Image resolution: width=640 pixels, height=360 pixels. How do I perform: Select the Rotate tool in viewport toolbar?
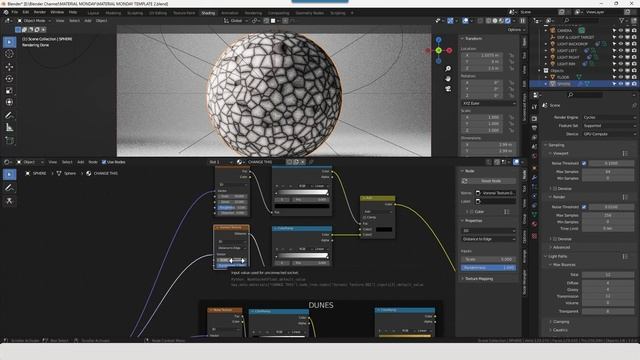coord(9,78)
